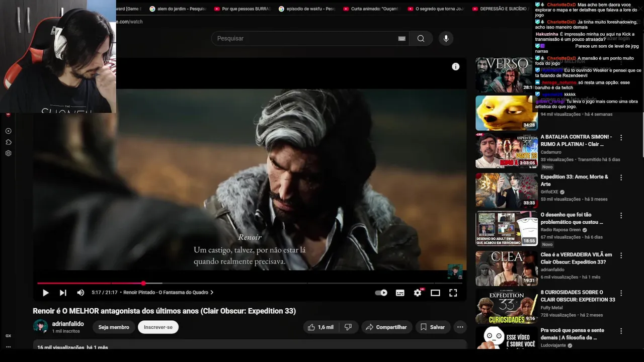Open the adrianfalido channel avatar
This screenshot has height=362, width=644.
[x=40, y=327]
